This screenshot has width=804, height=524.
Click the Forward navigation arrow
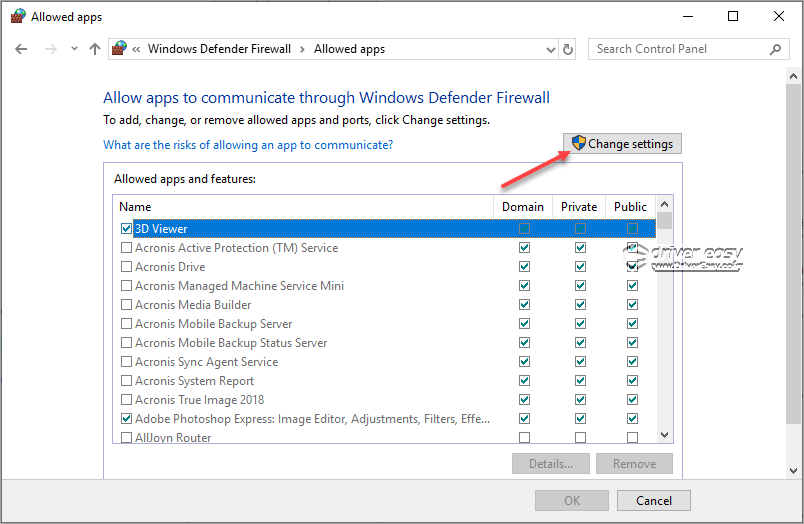(51, 49)
